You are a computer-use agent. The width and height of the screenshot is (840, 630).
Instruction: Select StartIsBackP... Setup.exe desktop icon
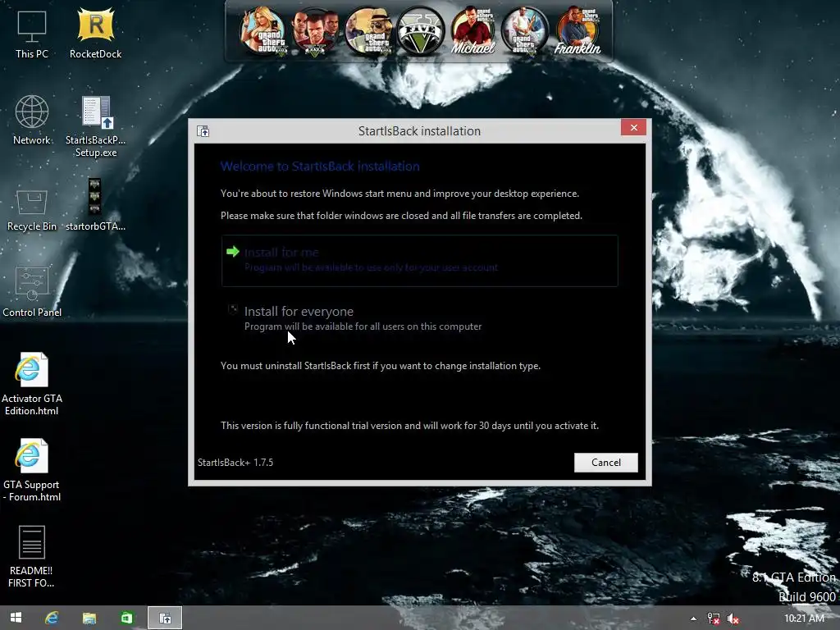pyautogui.click(x=95, y=126)
